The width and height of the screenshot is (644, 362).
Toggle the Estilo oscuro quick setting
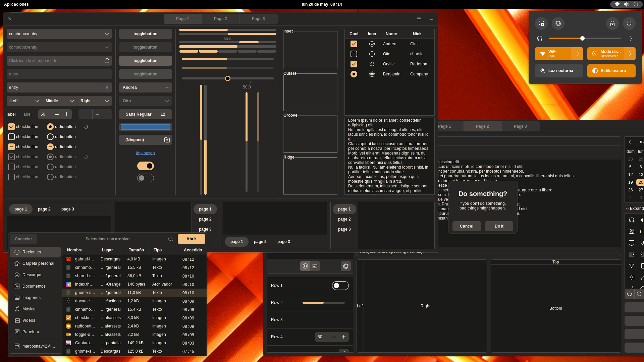tap(611, 71)
